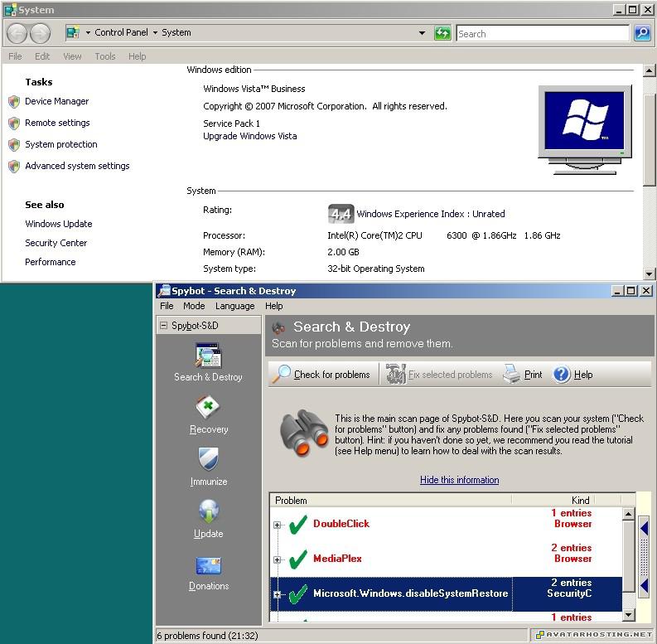Open Windows Update under See also
The height and width of the screenshot is (644, 657).
pos(59,224)
